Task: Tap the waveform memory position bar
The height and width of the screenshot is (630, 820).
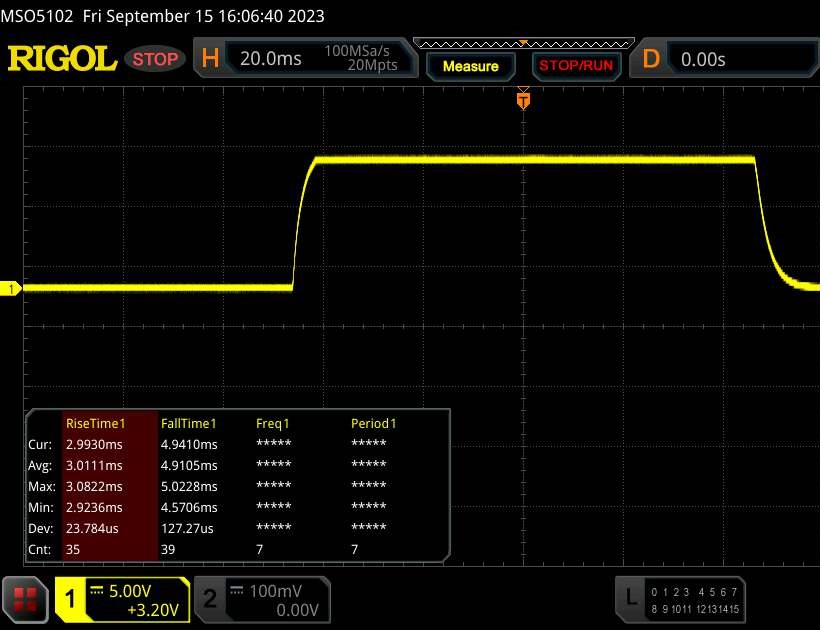Action: [523, 44]
